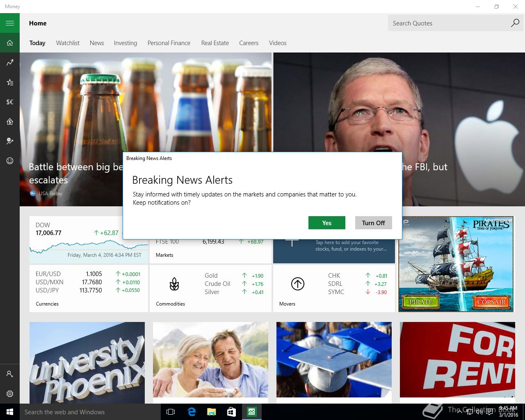
Task: Switch to the Watchlist tab
Action: (x=68, y=43)
